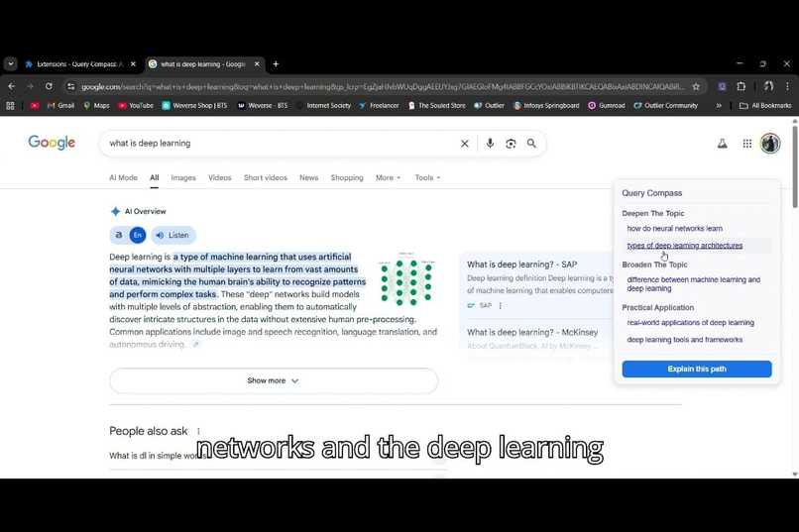Click the Explain this path button
The height and width of the screenshot is (532, 799).
pos(697,370)
